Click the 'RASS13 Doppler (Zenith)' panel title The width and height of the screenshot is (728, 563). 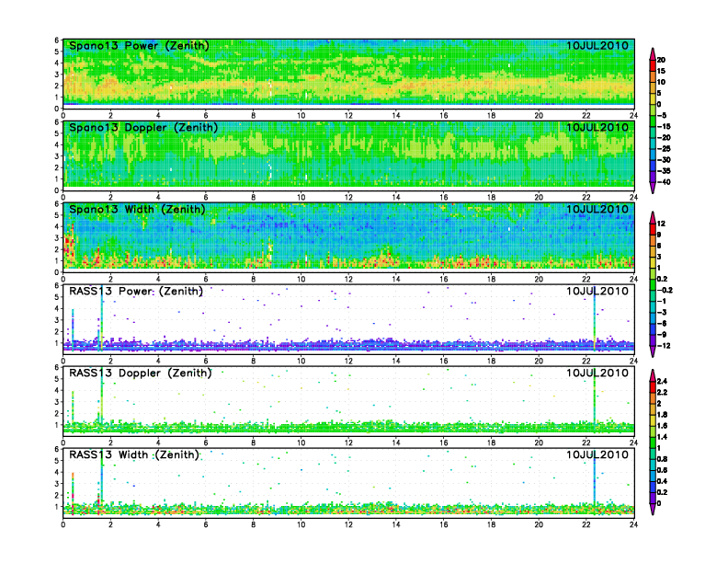[x=141, y=373]
